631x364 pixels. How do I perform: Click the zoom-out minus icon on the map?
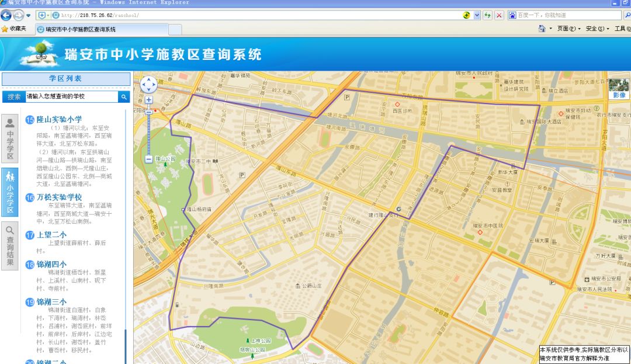tap(149, 160)
